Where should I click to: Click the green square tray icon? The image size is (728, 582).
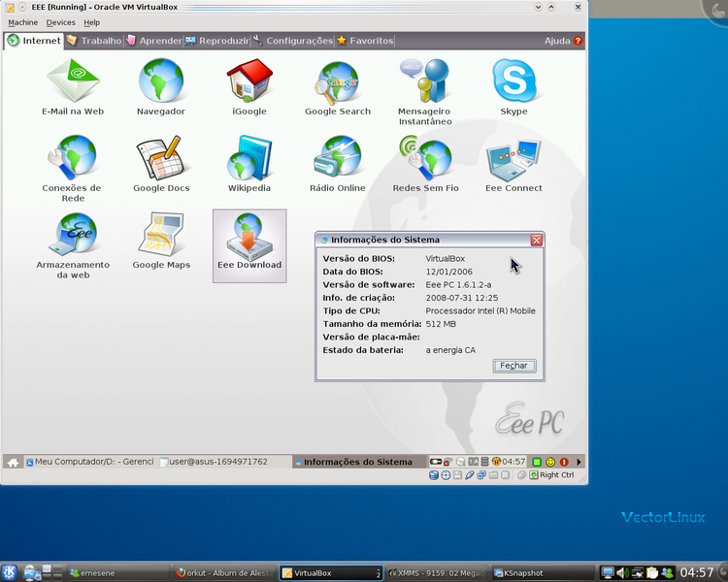click(537, 462)
